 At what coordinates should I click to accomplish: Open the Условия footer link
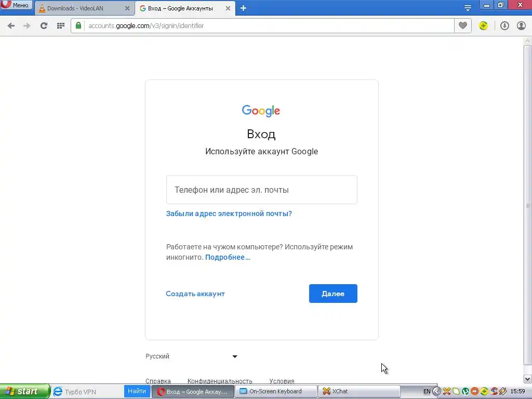[x=282, y=381]
